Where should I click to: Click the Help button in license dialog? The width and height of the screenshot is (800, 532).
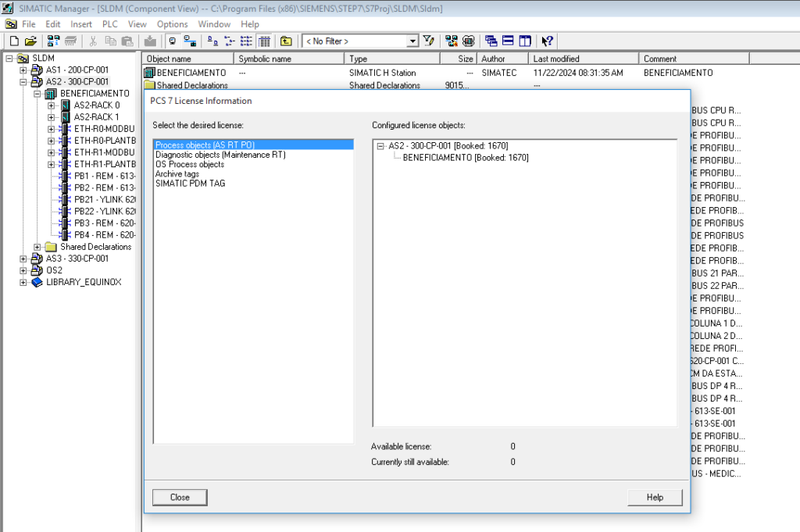coord(655,498)
